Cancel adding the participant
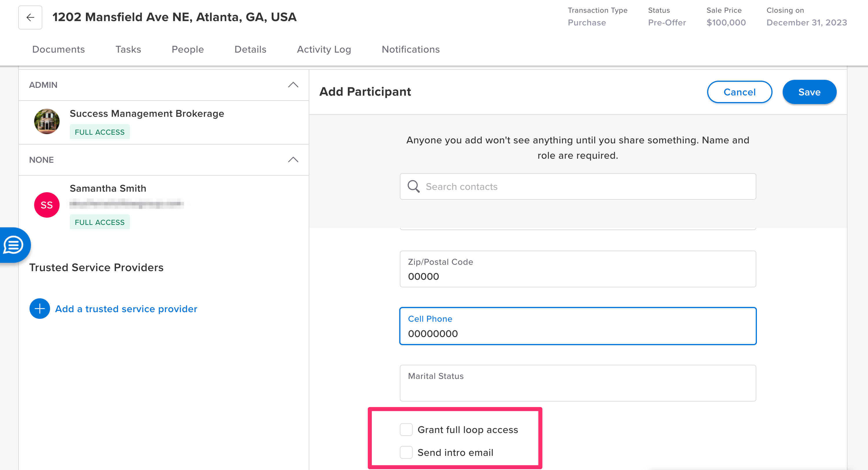868x470 pixels. point(739,92)
